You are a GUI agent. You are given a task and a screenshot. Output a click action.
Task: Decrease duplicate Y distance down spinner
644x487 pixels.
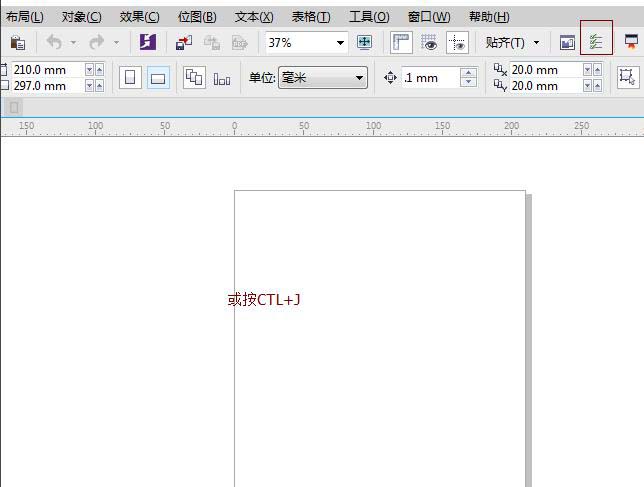point(587,86)
